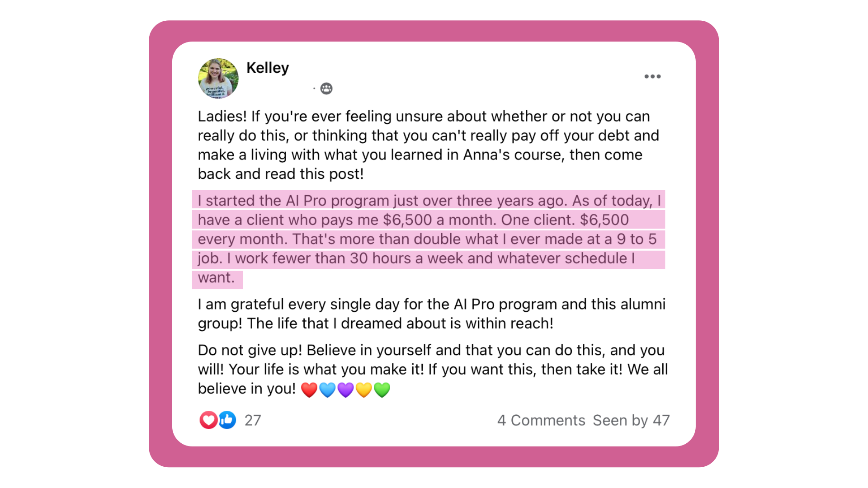Open the three-dot post options menu
The height and width of the screenshot is (488, 868).
(x=652, y=76)
